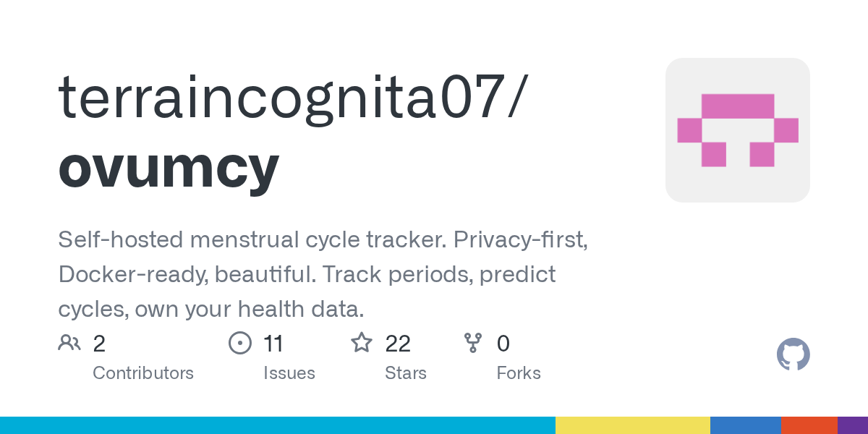Select the cyan language bar segment
868x434 pixels.
pyautogui.click(x=277, y=425)
